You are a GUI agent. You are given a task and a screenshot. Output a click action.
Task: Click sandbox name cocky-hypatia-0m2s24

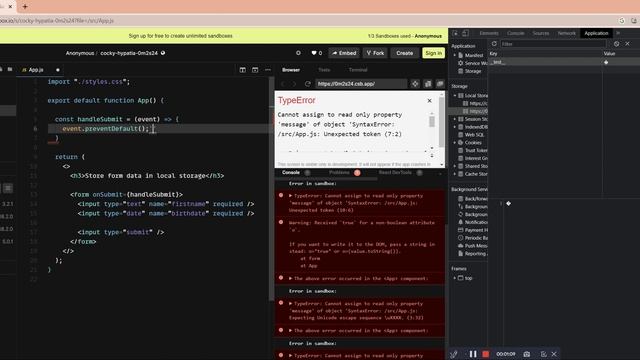click(129, 53)
